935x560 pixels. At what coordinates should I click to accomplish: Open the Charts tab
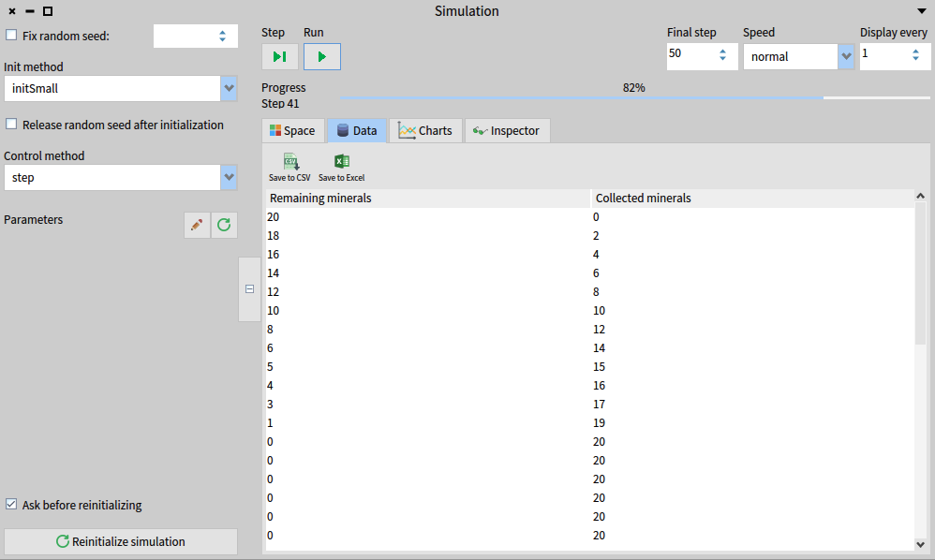425,131
